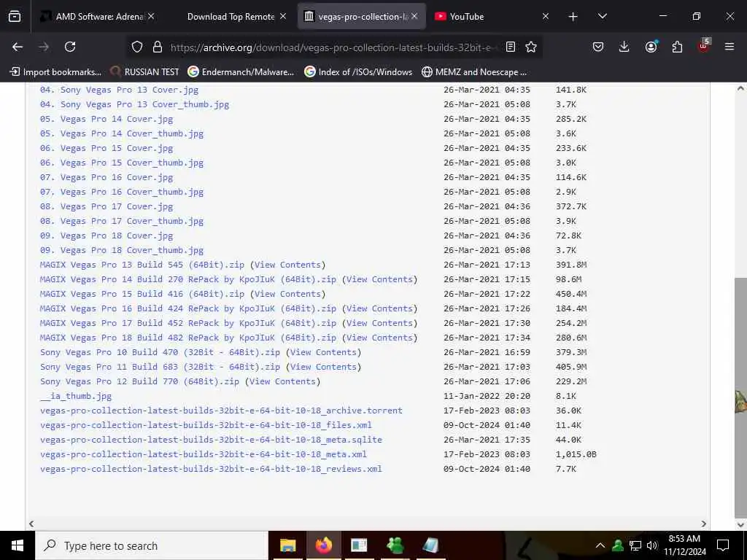The width and height of the screenshot is (747, 560).
Task: Click the Type here to search box
Action: pos(152,545)
